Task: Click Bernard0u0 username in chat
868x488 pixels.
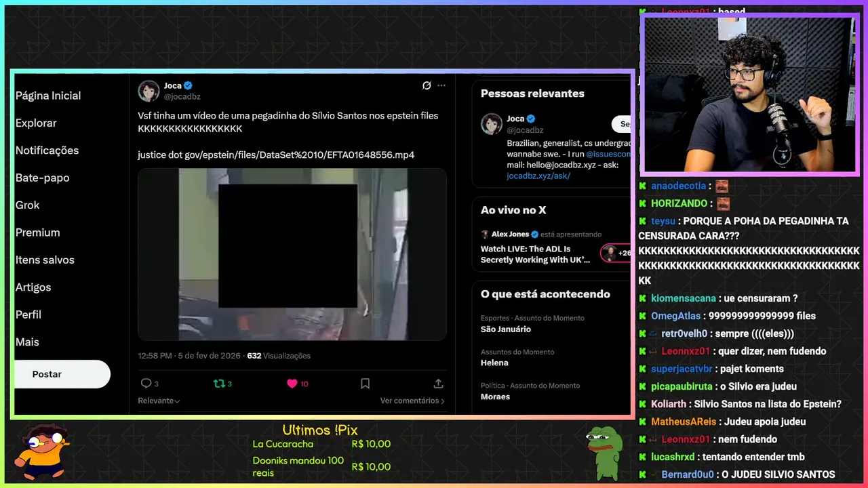Action: tap(688, 474)
